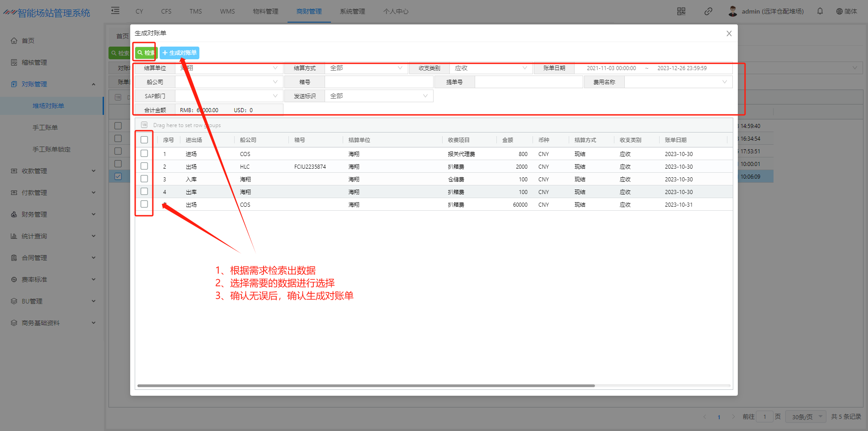Screen dimensions: 868x431
Task: Open the 系统管理 top menu
Action: coord(352,11)
